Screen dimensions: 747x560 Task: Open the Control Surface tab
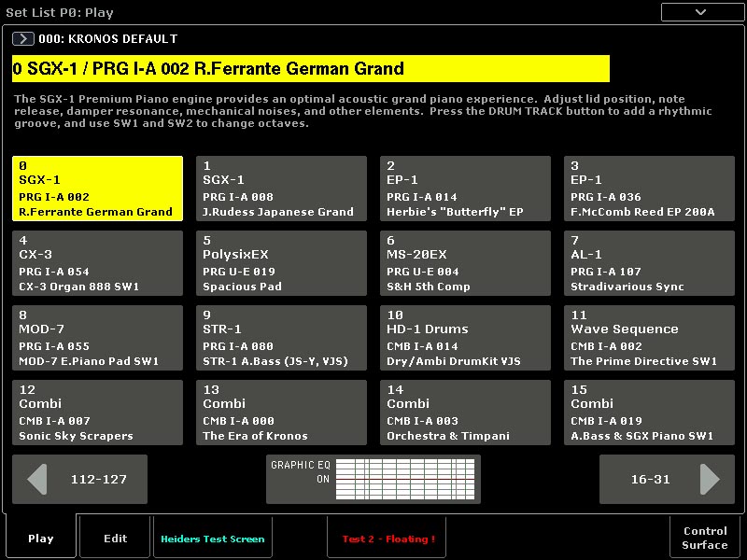[705, 539]
